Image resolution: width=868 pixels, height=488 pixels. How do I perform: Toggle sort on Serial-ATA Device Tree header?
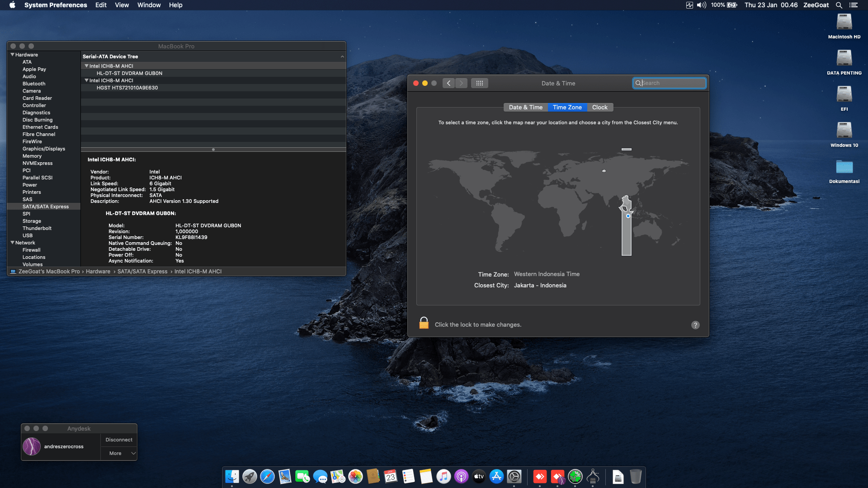coord(213,56)
